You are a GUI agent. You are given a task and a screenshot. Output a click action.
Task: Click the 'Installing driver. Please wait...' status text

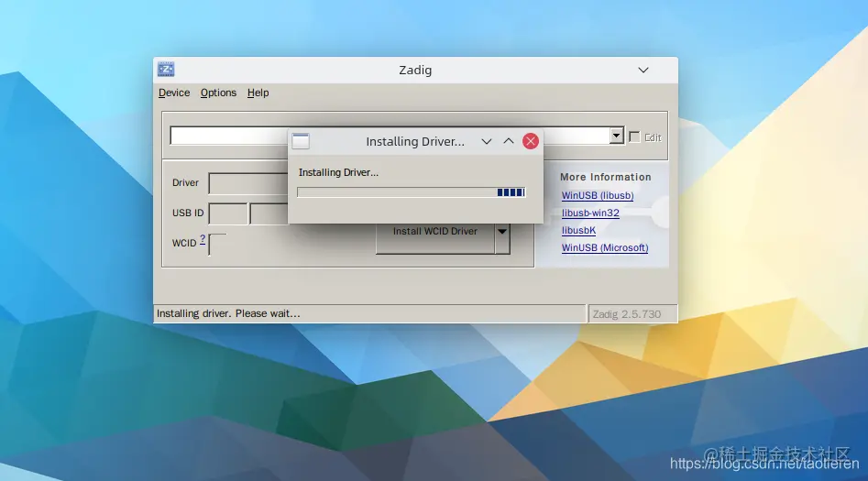click(228, 313)
